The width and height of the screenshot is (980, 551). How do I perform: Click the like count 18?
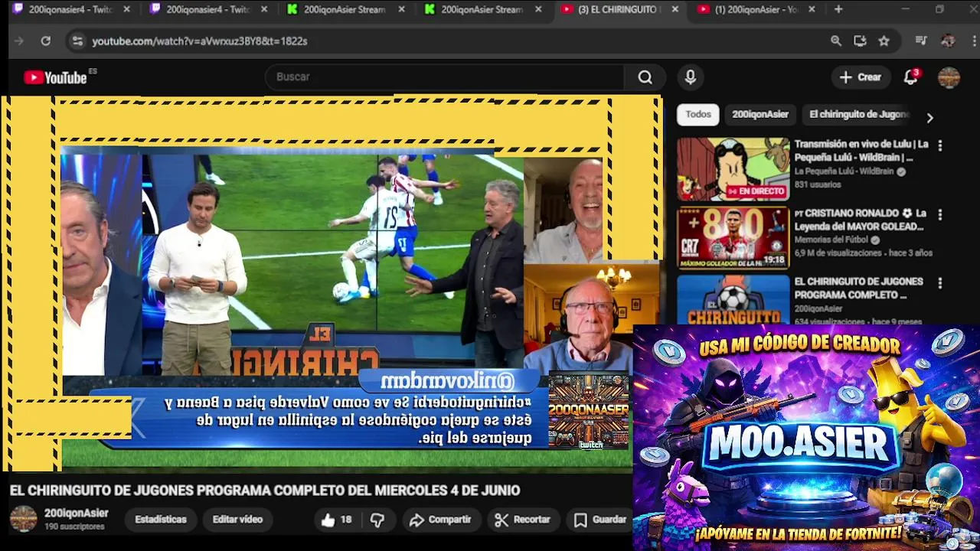click(346, 520)
